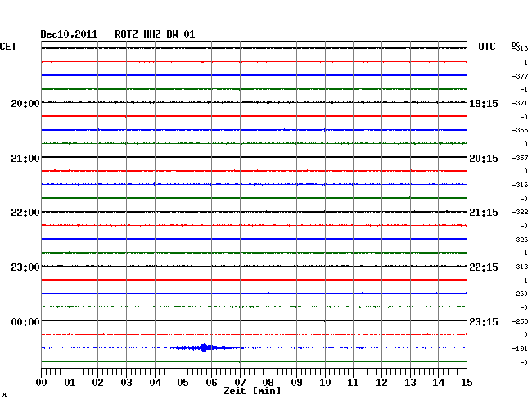Click minute 14 on the Zeit axis
Viewport: 532px width, 404px height.
click(x=438, y=383)
